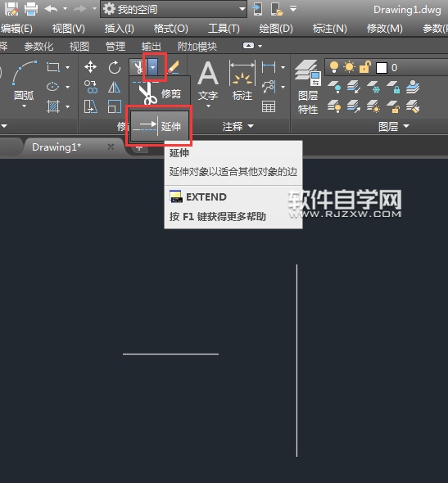The image size is (448, 483).
Task: Select the Erase tool
Action: (174, 67)
